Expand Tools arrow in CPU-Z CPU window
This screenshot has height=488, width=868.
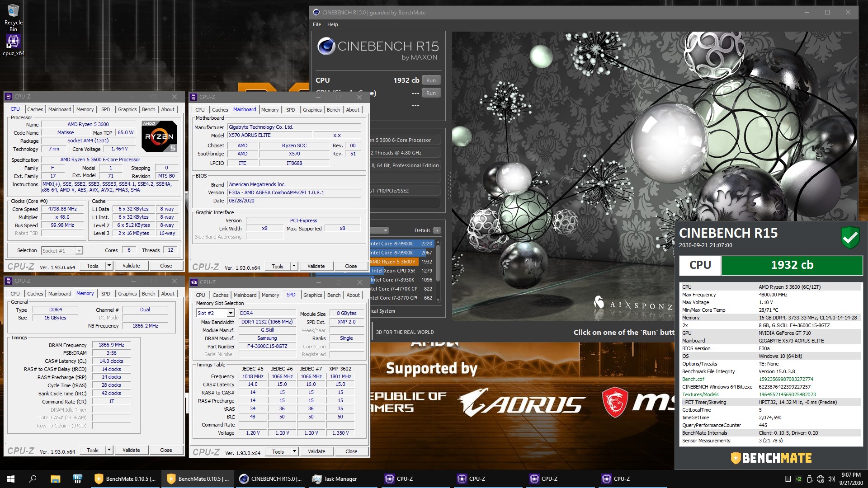point(109,266)
